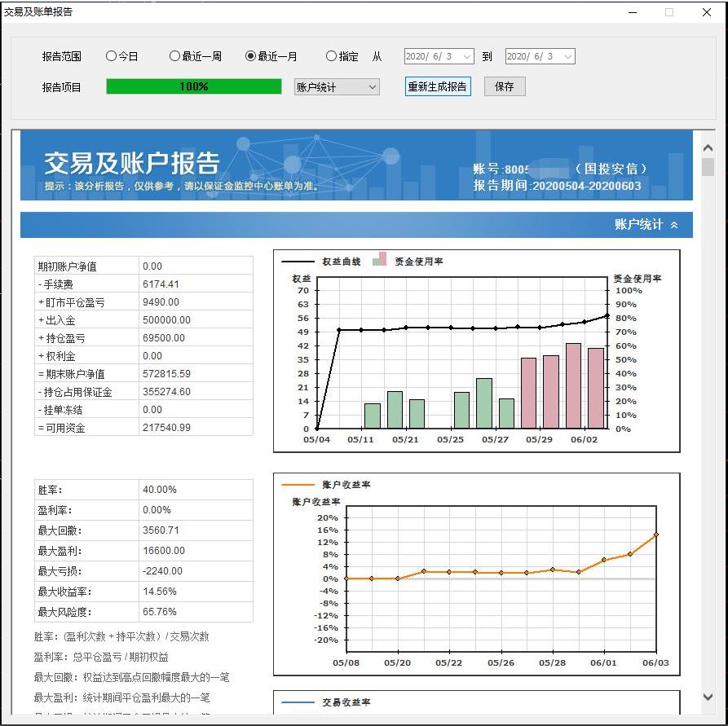Enable the 指定 custom date range option

(x=331, y=55)
